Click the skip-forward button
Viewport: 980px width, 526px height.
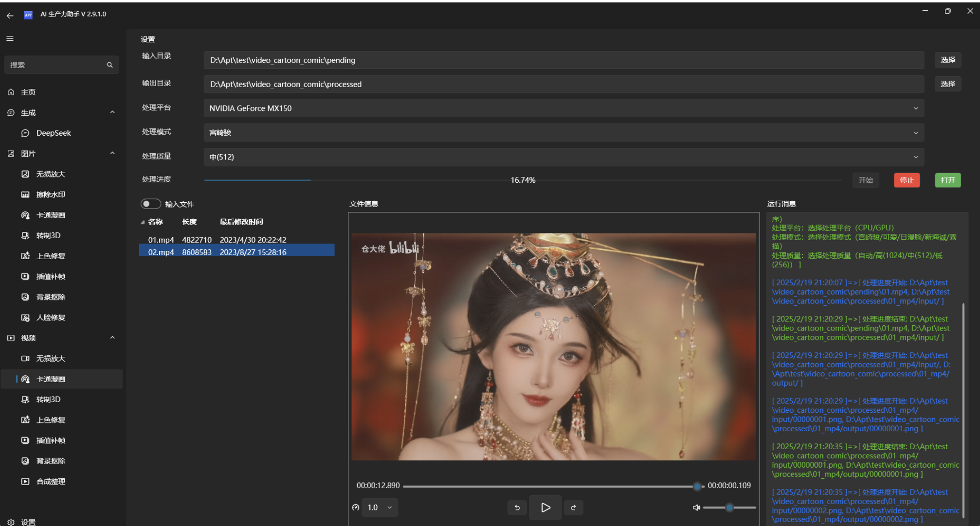click(573, 508)
